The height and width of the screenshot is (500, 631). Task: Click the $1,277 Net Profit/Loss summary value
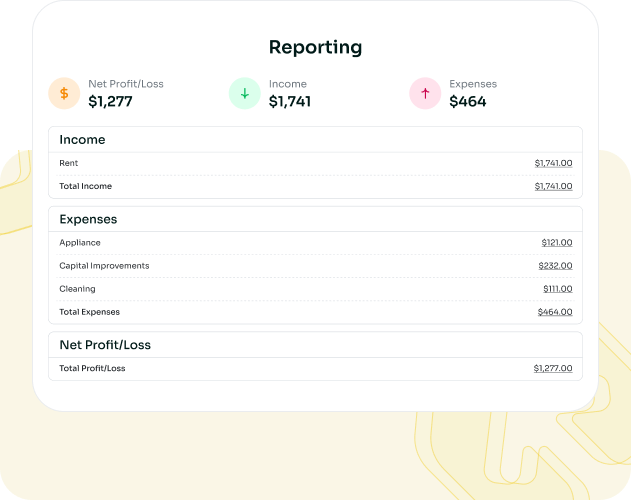[x=111, y=101]
